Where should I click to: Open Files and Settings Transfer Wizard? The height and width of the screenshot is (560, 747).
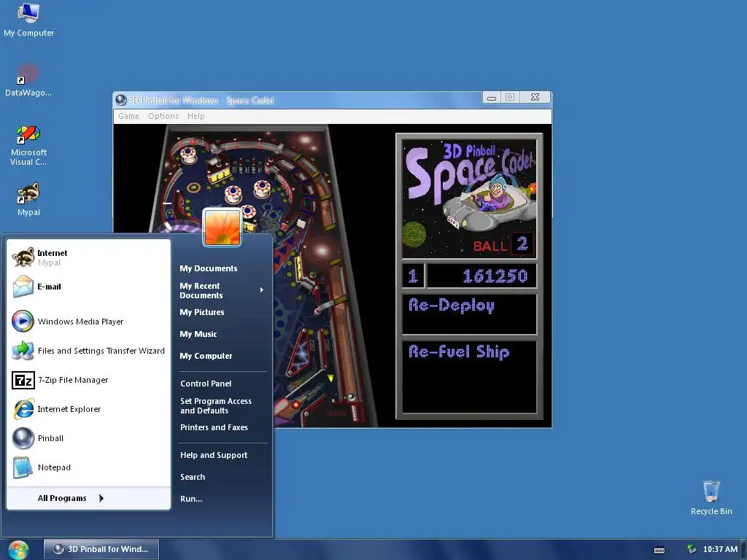[x=88, y=351]
